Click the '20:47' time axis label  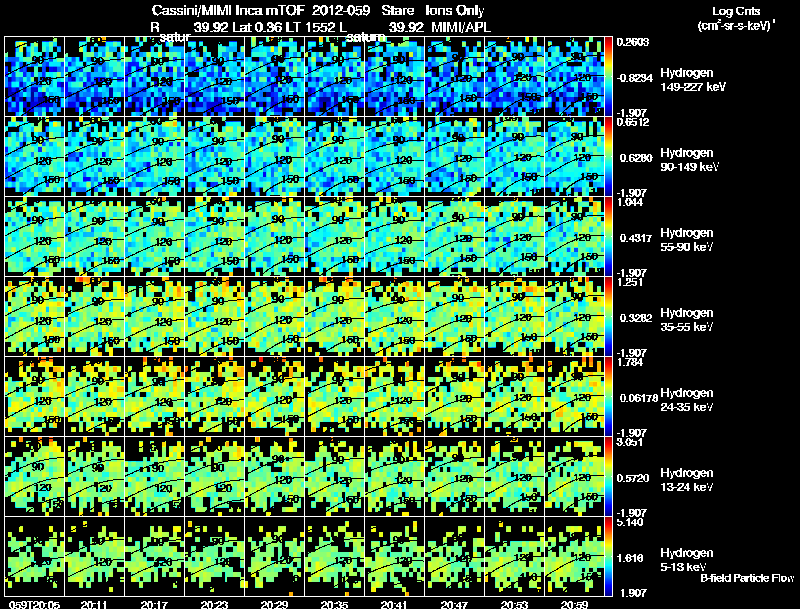coord(454,604)
